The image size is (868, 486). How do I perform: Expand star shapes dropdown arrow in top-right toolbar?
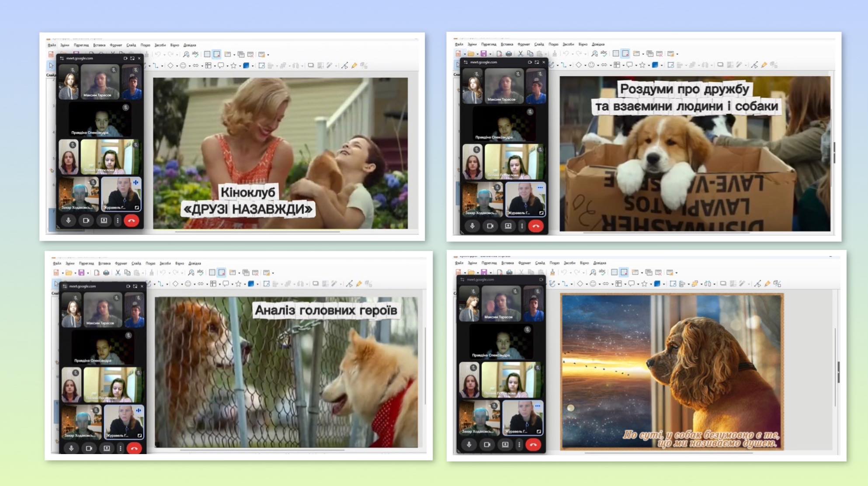648,66
